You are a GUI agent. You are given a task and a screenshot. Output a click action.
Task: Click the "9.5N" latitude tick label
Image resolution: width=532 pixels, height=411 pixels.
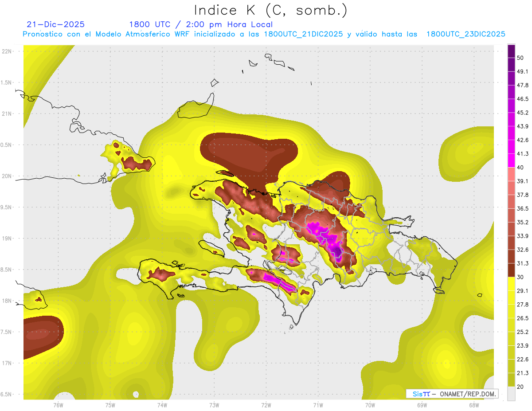7,207
